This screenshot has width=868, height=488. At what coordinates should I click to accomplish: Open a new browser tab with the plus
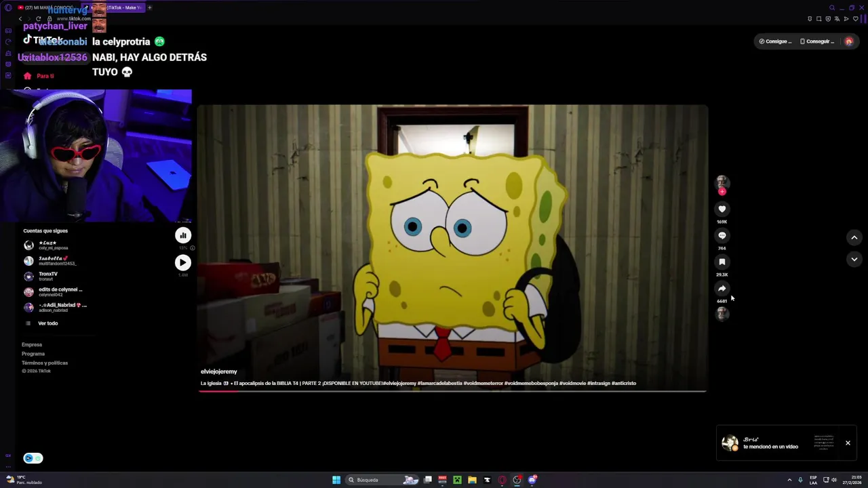[x=150, y=7]
